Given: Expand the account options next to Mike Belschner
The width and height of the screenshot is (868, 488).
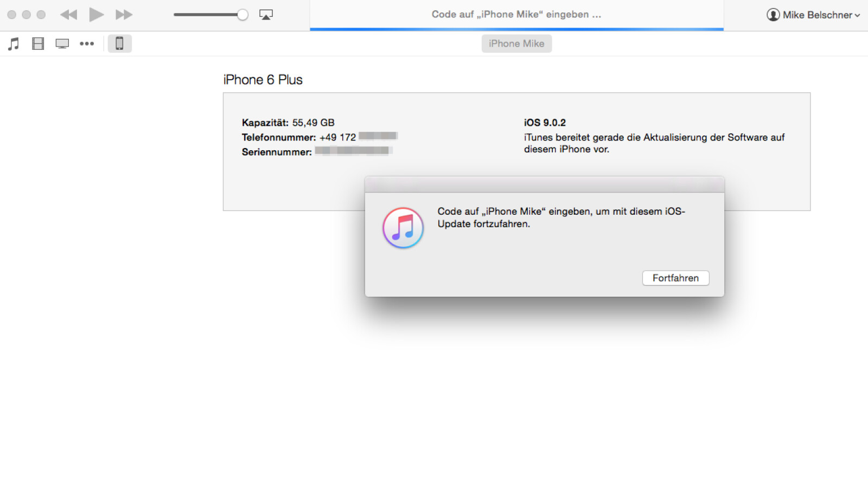Looking at the screenshot, I should pos(858,15).
